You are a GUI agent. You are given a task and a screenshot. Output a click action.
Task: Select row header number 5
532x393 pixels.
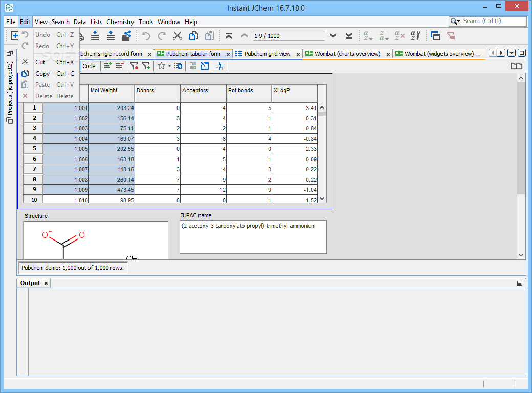point(34,148)
